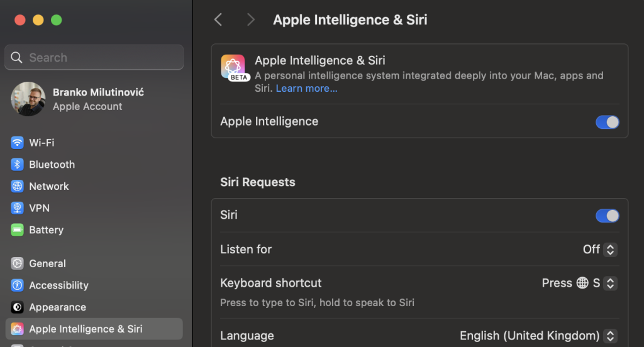This screenshot has width=644, height=347.
Task: Turn off the Apple Intelligence toggle
Action: point(607,122)
